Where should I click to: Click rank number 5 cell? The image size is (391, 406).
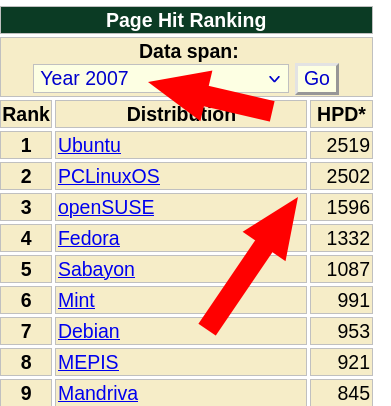tap(26, 269)
